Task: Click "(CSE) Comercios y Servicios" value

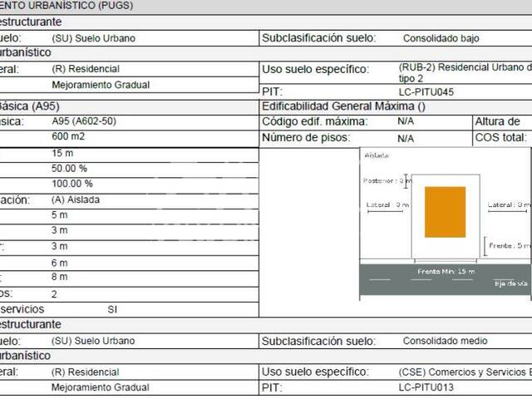Action: 465,372
